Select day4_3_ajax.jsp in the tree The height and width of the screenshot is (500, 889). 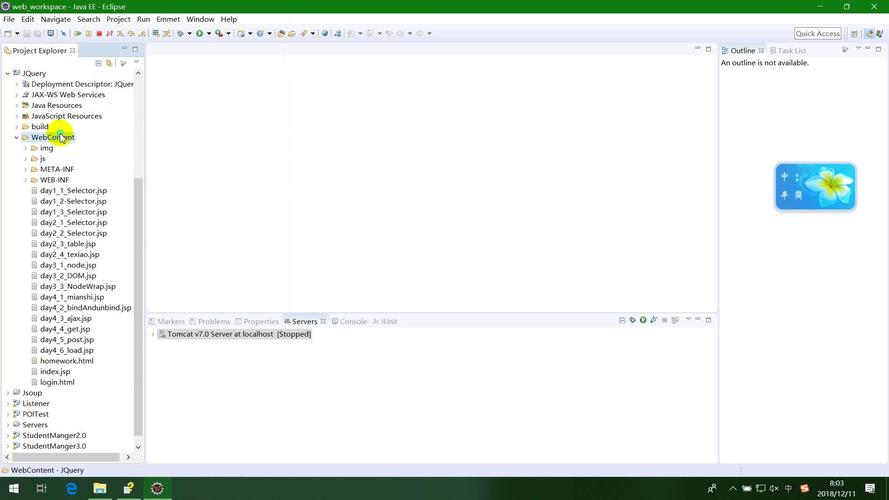66,319
